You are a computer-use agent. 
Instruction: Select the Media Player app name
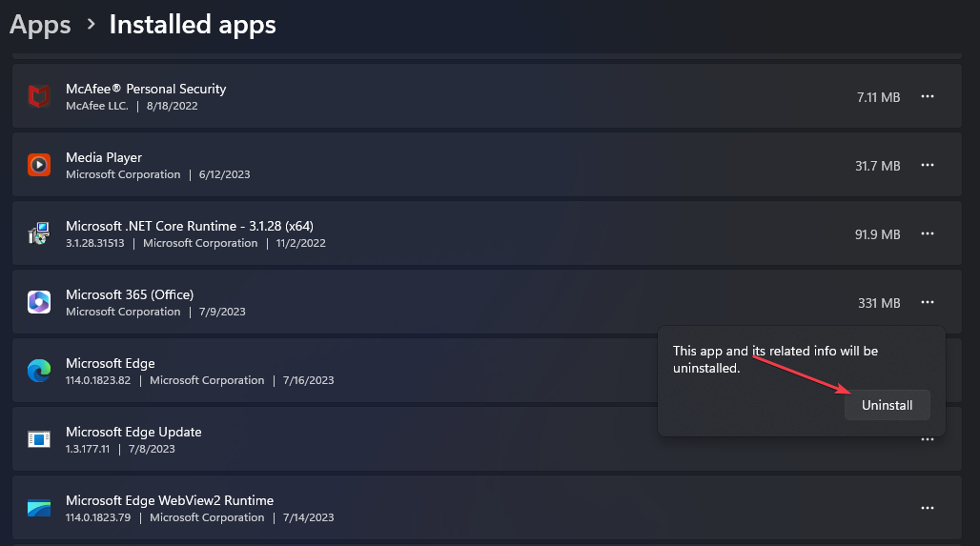[x=104, y=157]
